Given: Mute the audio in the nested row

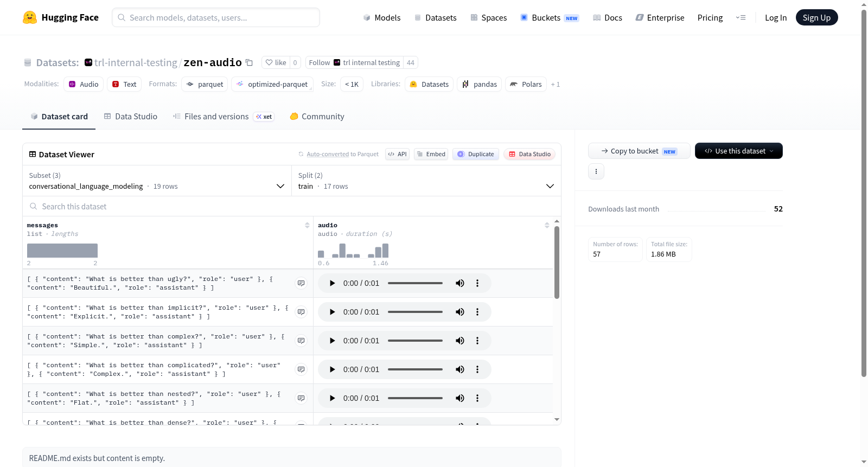Looking at the screenshot, I should click(x=460, y=398).
